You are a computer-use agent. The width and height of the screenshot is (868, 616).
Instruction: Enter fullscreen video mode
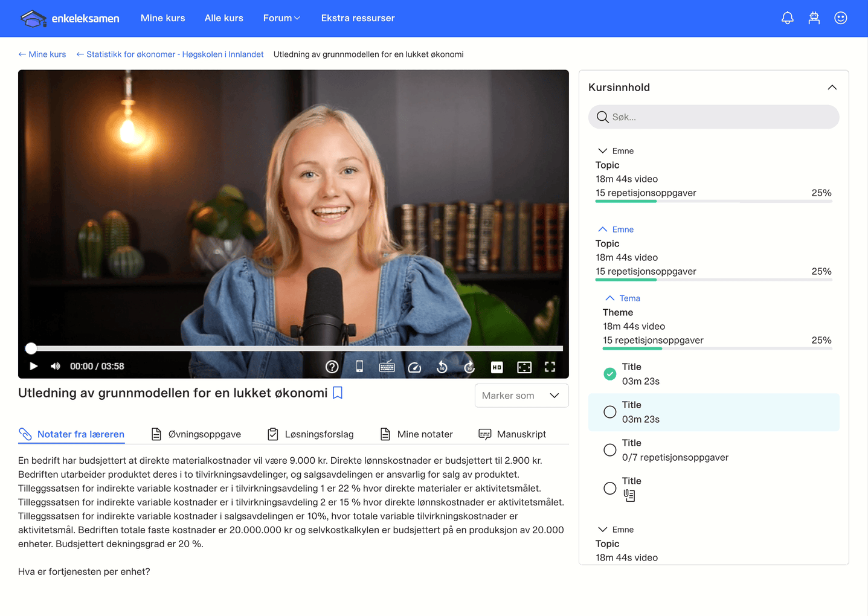[x=550, y=367]
